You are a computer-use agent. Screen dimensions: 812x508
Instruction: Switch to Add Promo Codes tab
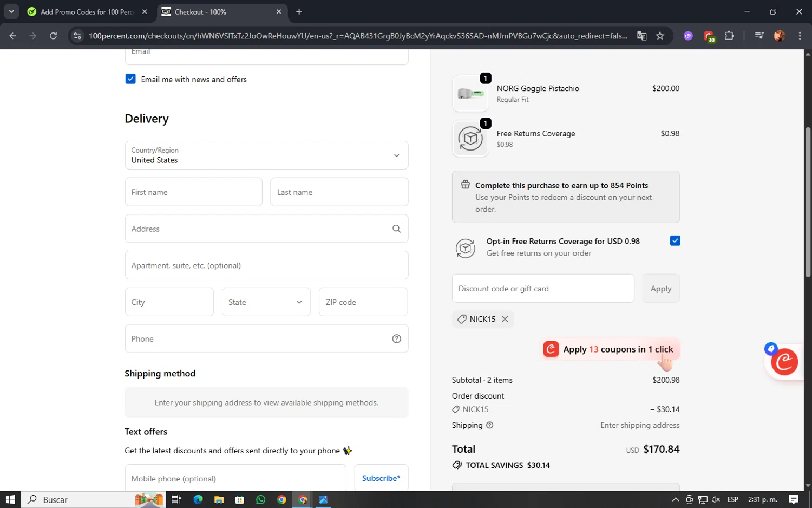coord(87,11)
